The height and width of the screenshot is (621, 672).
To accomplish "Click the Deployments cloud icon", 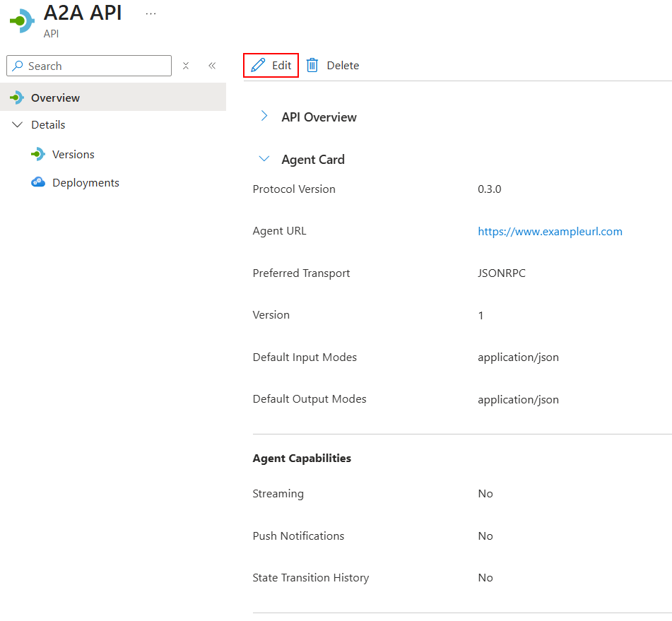I will (x=38, y=182).
